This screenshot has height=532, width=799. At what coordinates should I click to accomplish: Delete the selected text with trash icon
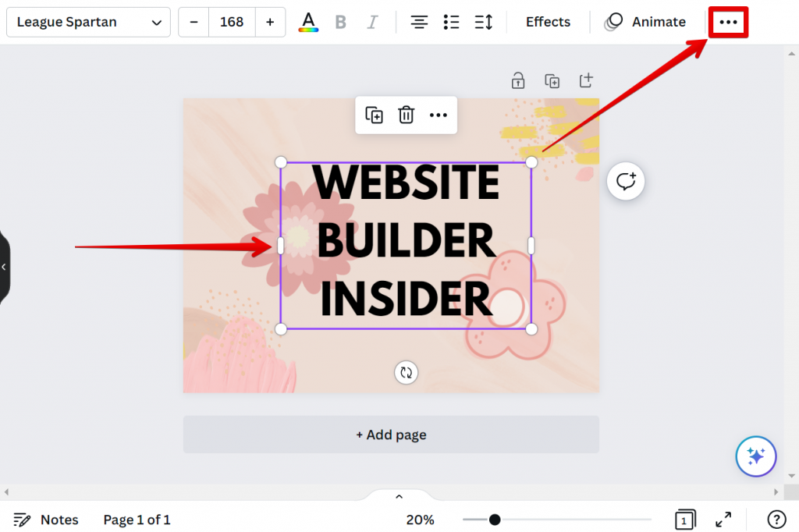pos(406,115)
